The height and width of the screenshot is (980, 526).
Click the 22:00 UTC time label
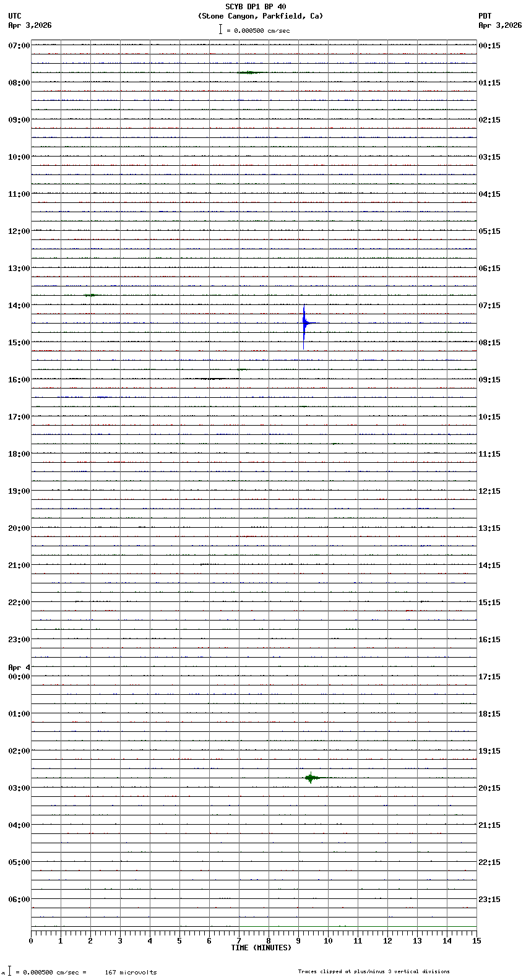click(19, 603)
